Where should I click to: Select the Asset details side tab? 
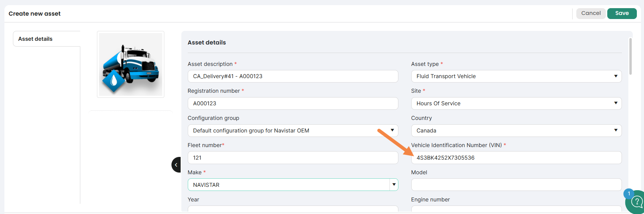click(47, 39)
